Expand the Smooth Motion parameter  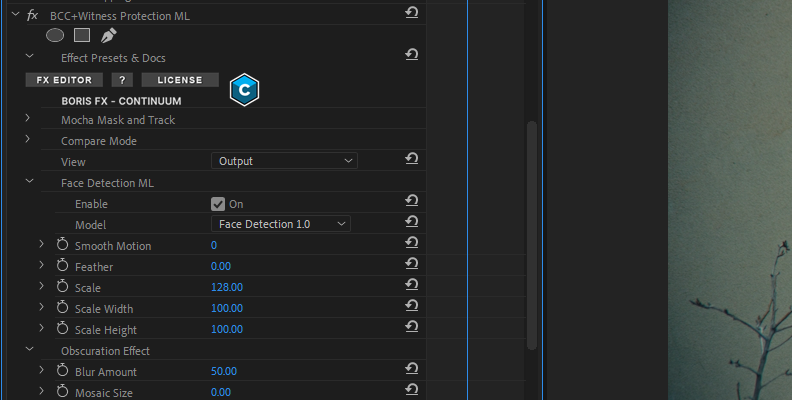click(41, 244)
